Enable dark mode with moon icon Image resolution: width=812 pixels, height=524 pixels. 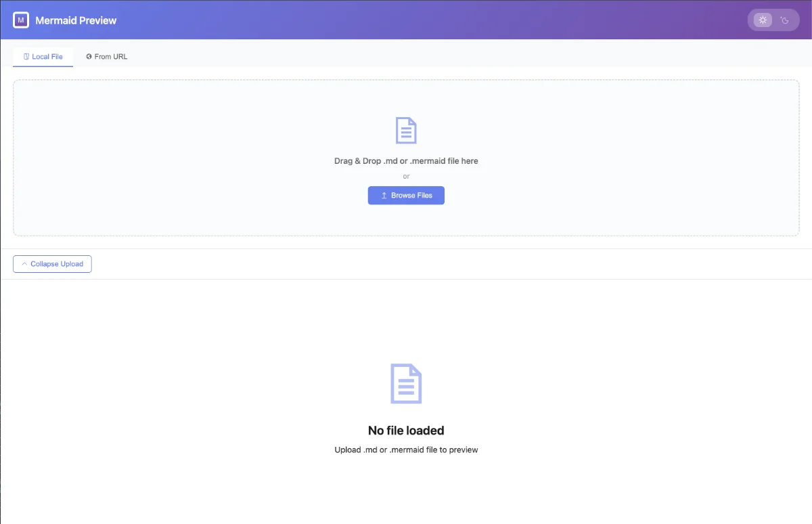pos(785,20)
